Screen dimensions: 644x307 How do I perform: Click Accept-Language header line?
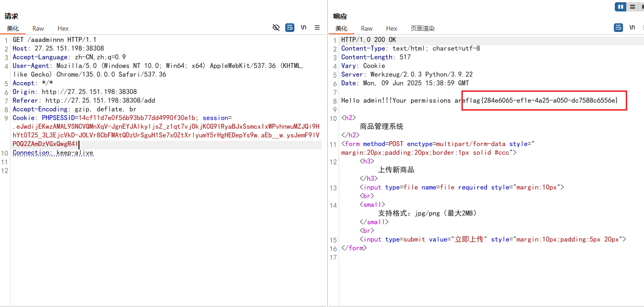[x=69, y=57]
